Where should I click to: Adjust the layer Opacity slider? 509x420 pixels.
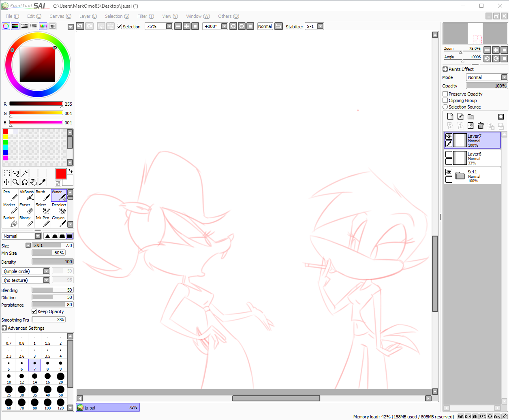487,86
